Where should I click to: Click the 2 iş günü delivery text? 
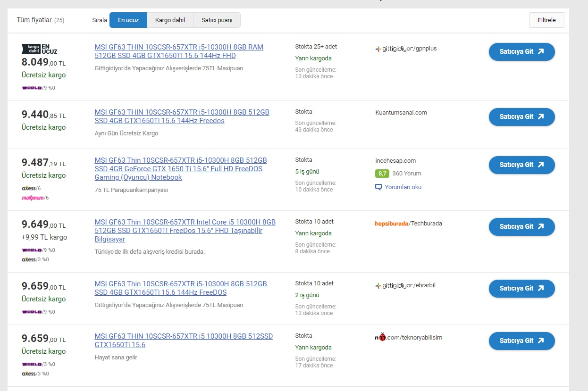click(x=307, y=295)
